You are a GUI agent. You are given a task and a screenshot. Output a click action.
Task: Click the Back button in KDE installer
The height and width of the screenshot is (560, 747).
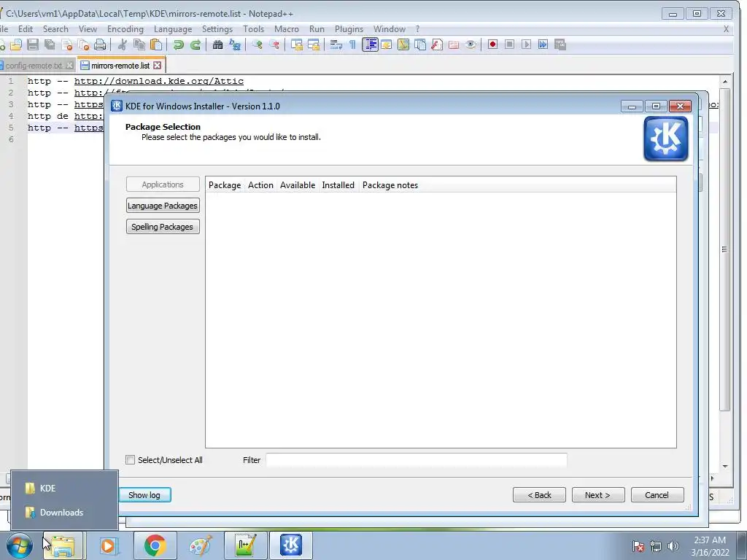coord(539,495)
